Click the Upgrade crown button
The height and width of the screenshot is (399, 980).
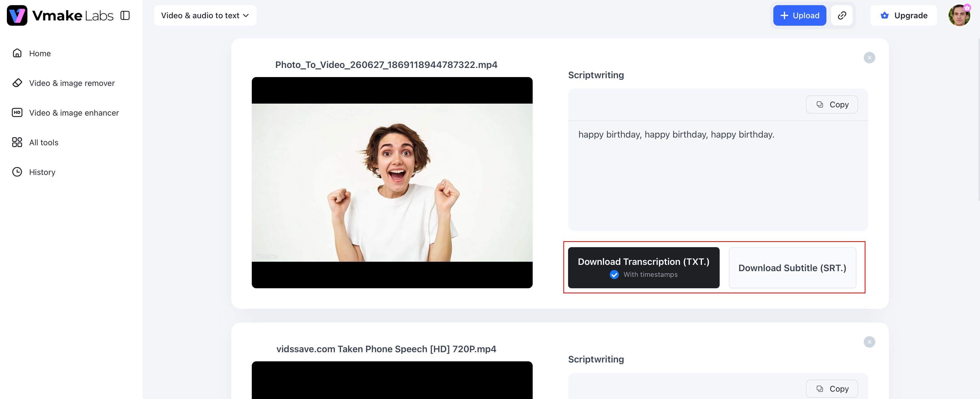click(x=903, y=16)
